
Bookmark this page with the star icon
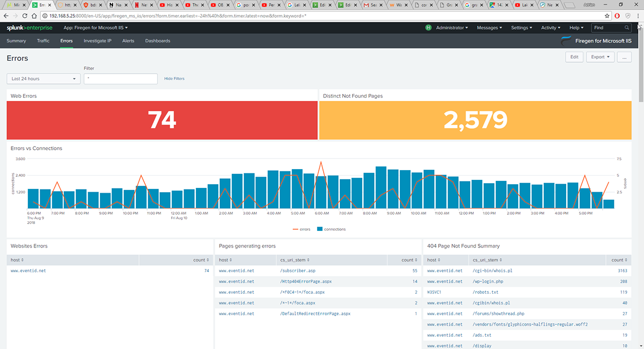click(x=607, y=16)
